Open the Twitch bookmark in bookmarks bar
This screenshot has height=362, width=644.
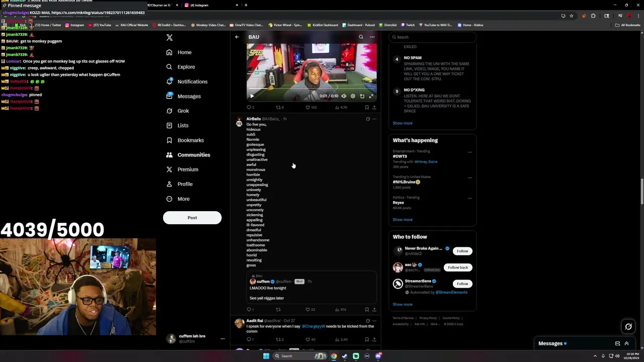(408, 25)
